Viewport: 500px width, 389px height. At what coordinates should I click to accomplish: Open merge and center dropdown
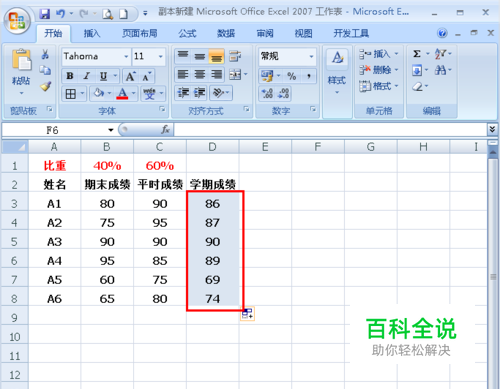[246, 75]
